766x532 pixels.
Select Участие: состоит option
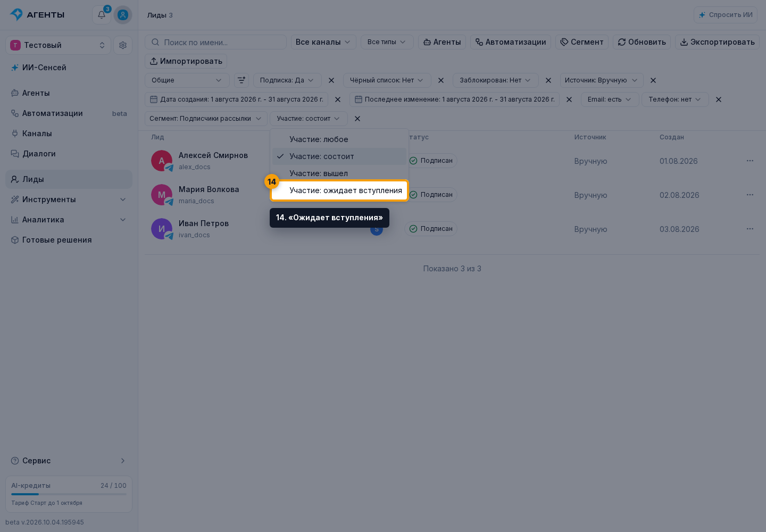click(x=339, y=156)
